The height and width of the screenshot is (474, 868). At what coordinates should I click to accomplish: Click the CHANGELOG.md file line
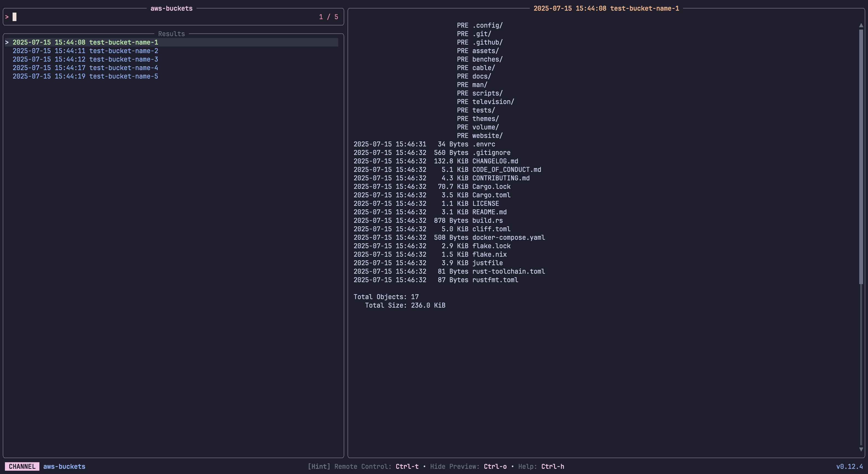point(436,161)
